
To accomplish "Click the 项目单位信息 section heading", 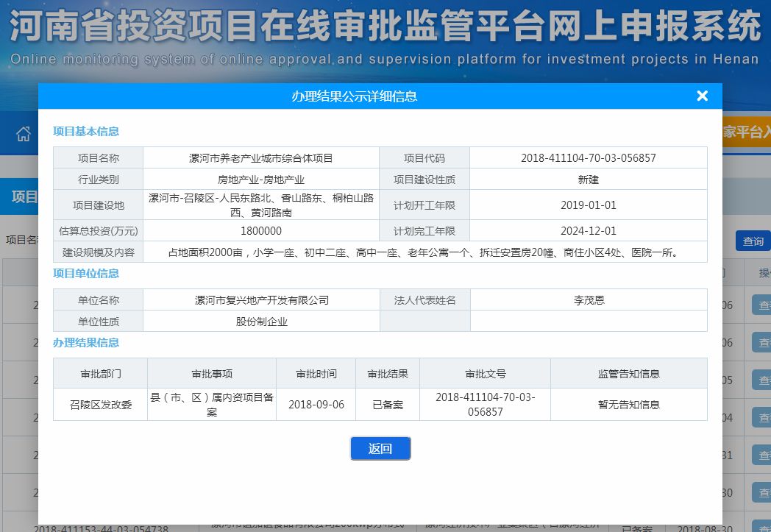I will point(86,274).
